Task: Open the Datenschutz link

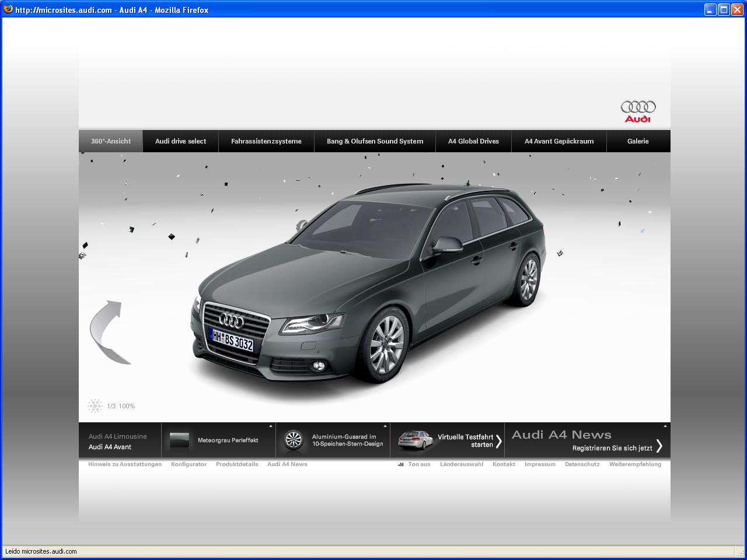Action: tap(582, 464)
